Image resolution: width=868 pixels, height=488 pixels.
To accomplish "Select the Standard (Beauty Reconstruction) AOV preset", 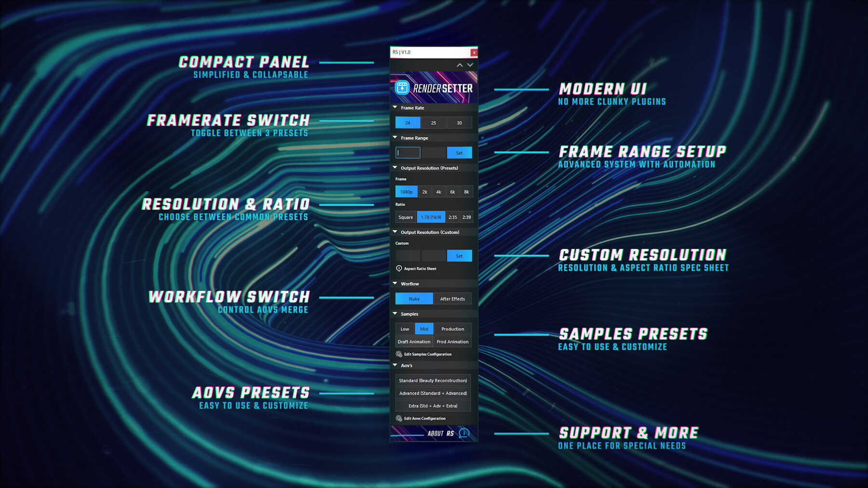I will 433,380.
